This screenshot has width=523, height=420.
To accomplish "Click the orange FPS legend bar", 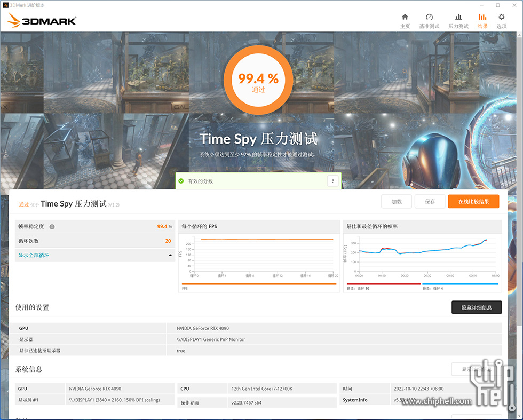I will click(x=259, y=284).
